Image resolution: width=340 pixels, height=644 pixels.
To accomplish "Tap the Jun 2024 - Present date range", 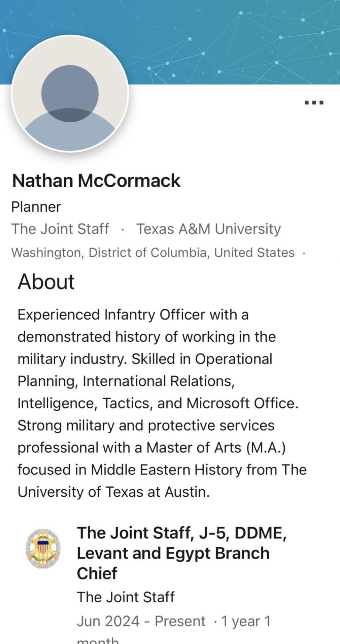I will click(141, 621).
